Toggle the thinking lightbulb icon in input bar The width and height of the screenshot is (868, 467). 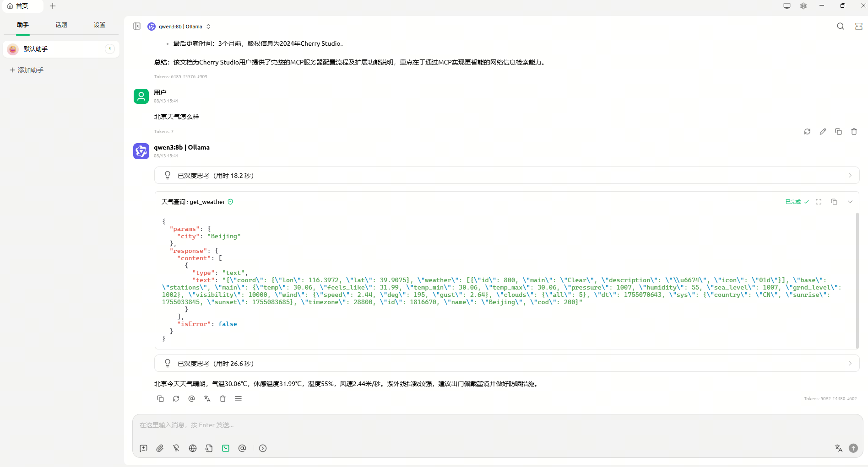(176, 448)
